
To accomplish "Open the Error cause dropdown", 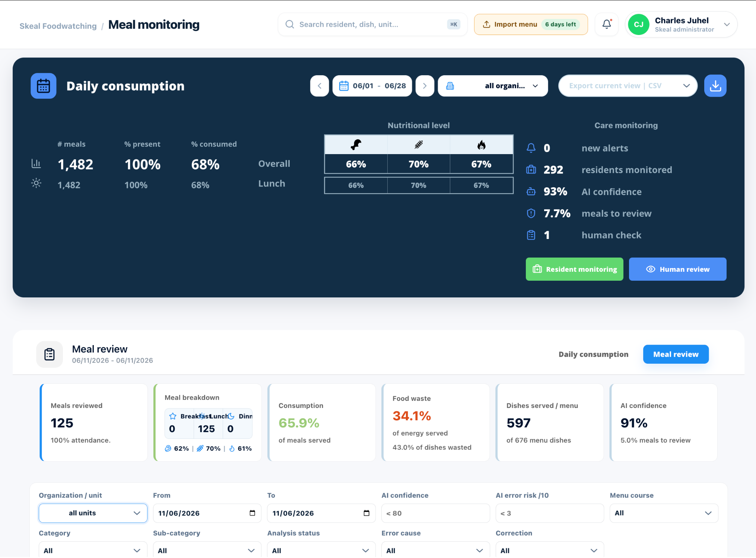I will pyautogui.click(x=436, y=550).
